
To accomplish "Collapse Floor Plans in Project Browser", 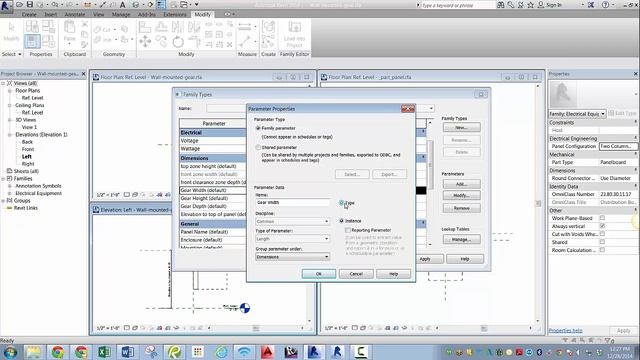I will [9, 91].
